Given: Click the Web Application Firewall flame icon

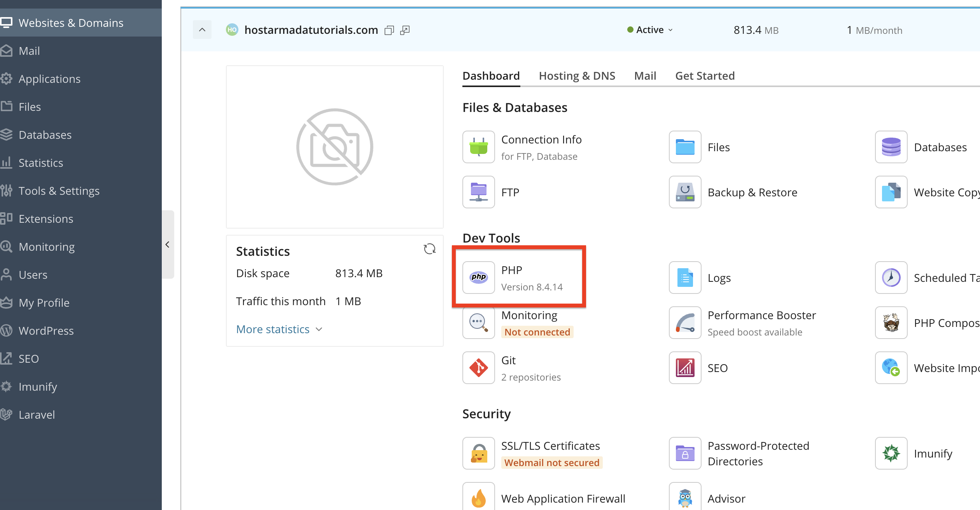Looking at the screenshot, I should click(478, 498).
